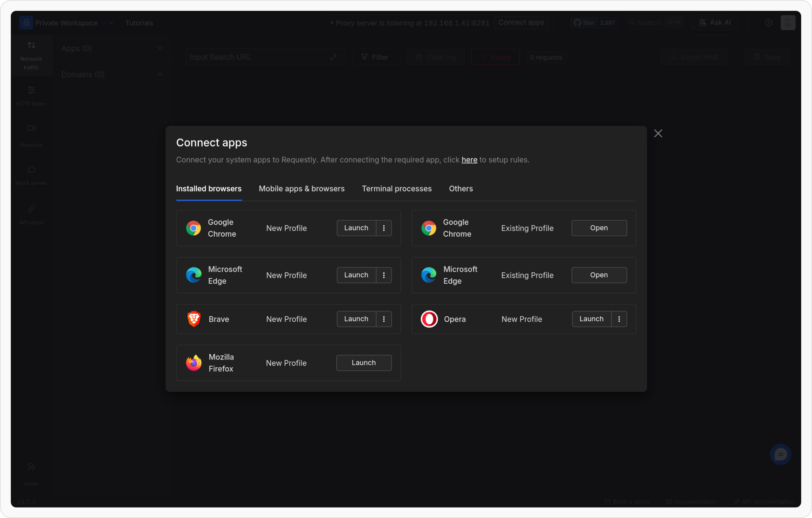
Task: Open Opera Launch options three-dot menu
Action: (619, 319)
